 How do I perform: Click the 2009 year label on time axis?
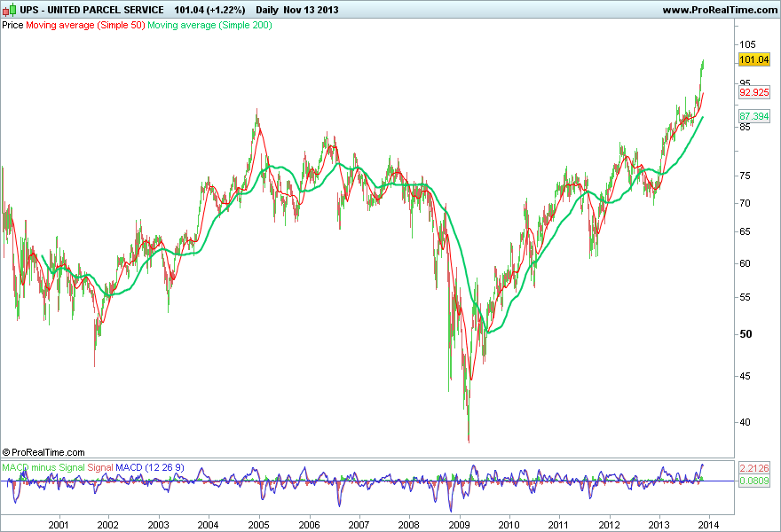click(x=459, y=525)
